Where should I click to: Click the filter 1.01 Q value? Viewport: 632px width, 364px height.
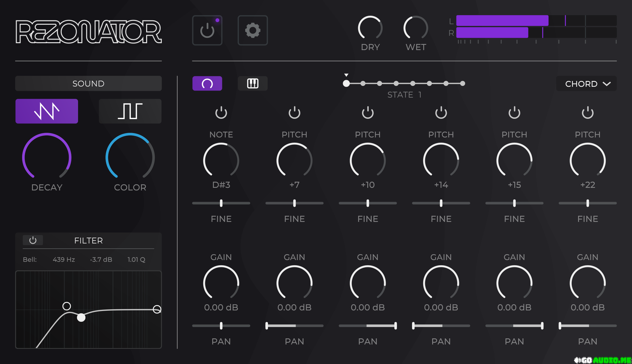click(x=136, y=259)
